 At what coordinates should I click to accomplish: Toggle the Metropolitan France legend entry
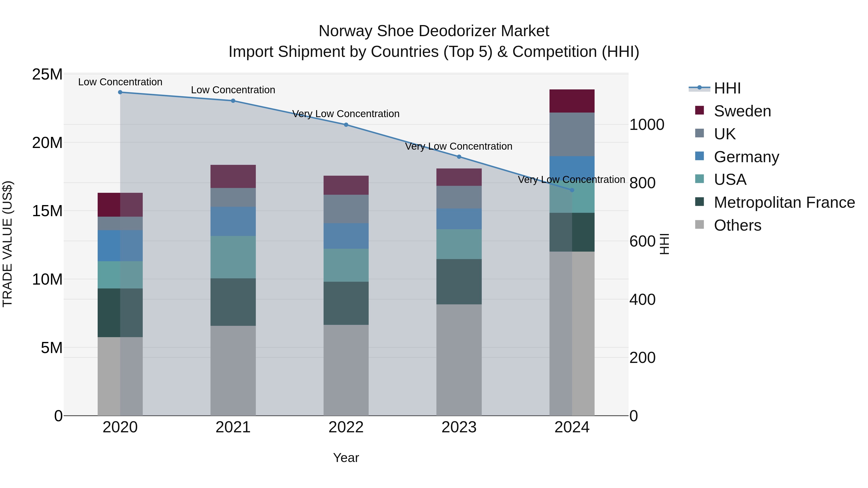775,202
